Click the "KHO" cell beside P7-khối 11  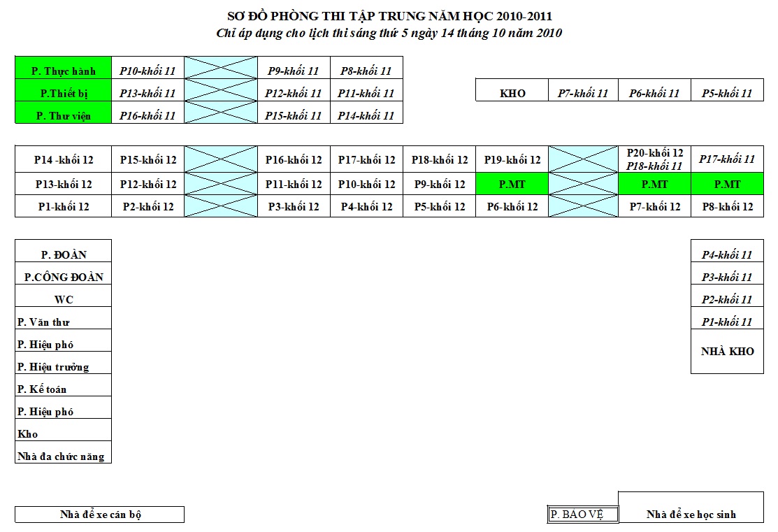[x=512, y=93]
